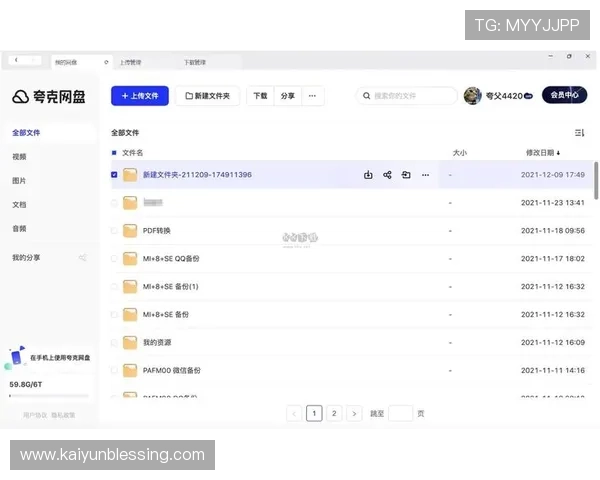The height and width of the screenshot is (480, 600).
Task: Select page 1 in pagination
Action: (x=314, y=413)
